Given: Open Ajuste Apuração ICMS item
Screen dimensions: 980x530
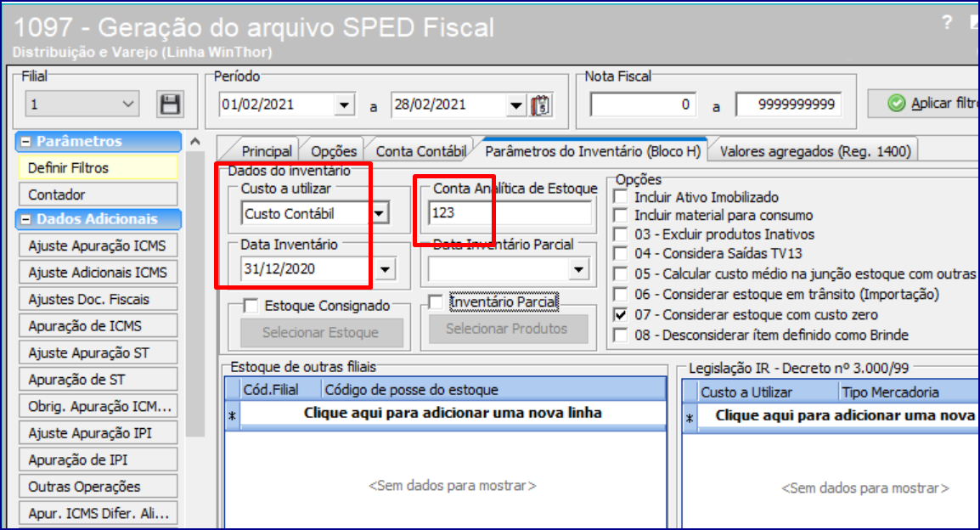Looking at the screenshot, I should tap(99, 245).
